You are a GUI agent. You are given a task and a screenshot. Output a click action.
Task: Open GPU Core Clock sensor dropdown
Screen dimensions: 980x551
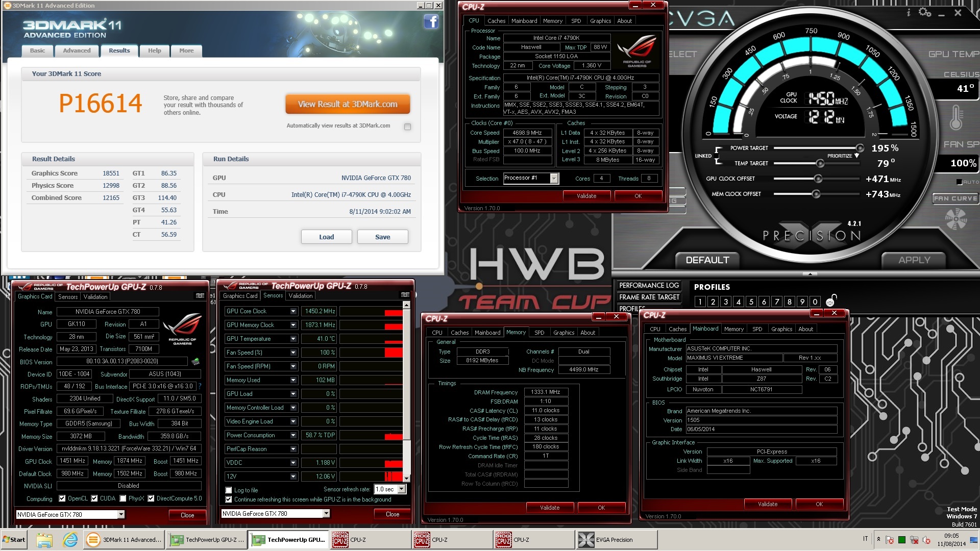tap(293, 311)
